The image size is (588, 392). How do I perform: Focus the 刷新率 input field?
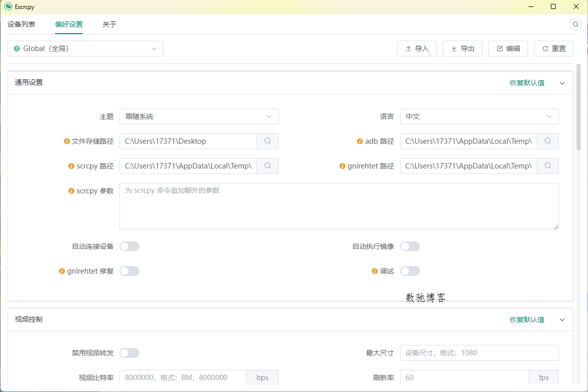tap(465, 378)
